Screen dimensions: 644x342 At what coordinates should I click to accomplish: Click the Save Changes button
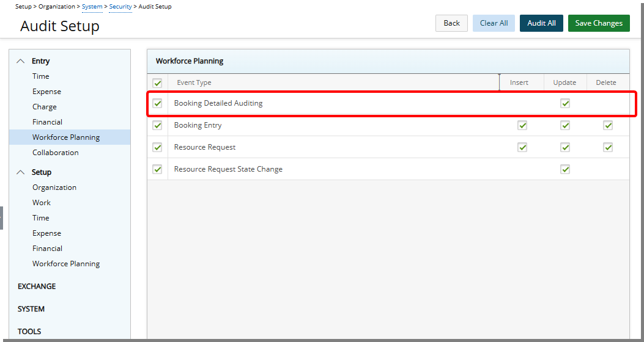point(599,23)
